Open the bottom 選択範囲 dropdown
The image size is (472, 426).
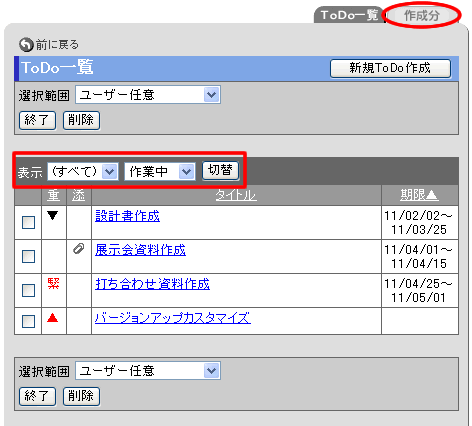coord(148,371)
